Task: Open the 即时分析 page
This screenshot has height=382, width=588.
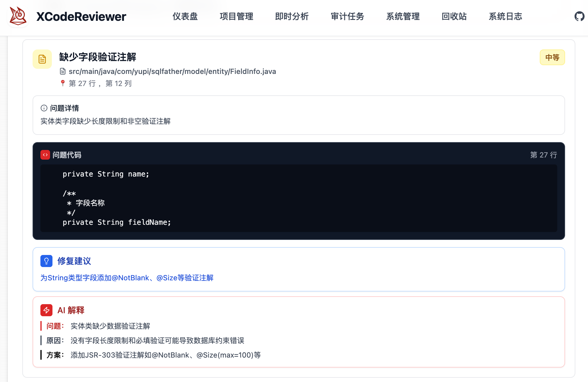Action: (x=292, y=17)
